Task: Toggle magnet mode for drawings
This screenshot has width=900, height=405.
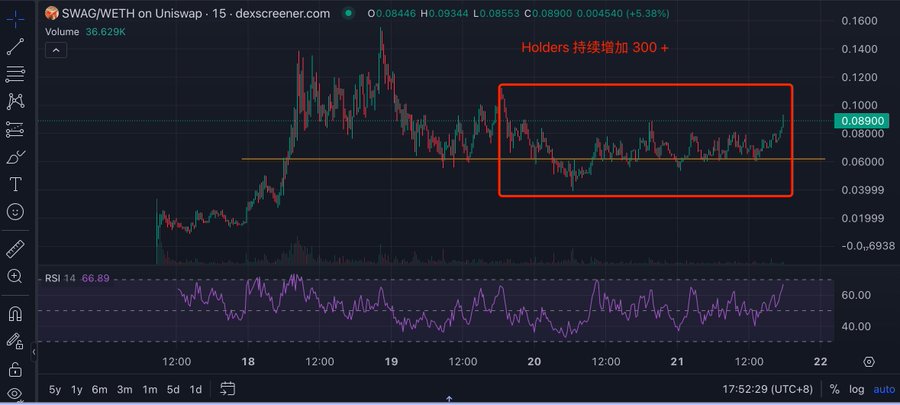Action: 16,312
